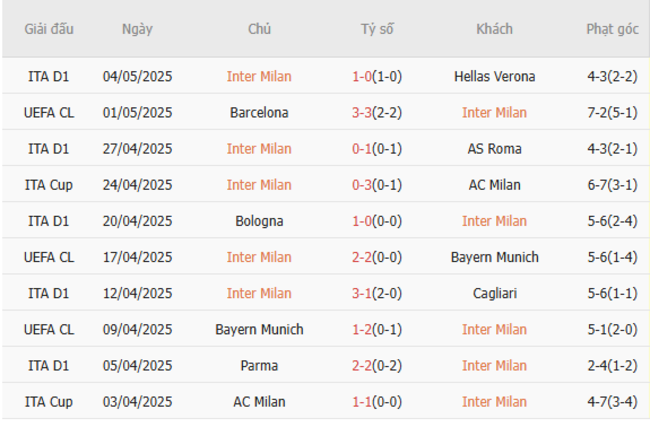
Task: Open the 3-3(2-2) Barcelona match score
Action: point(377,112)
